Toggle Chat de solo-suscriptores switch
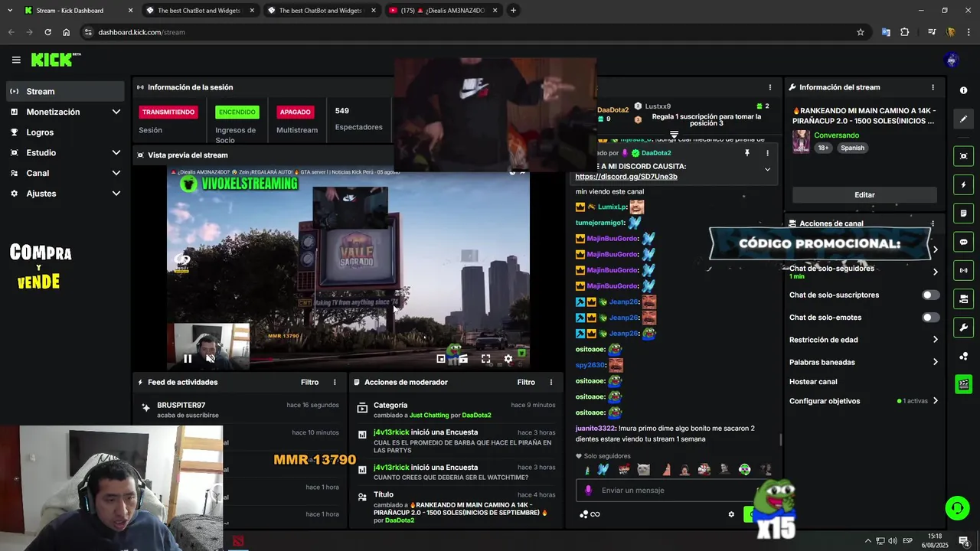 [x=929, y=295]
